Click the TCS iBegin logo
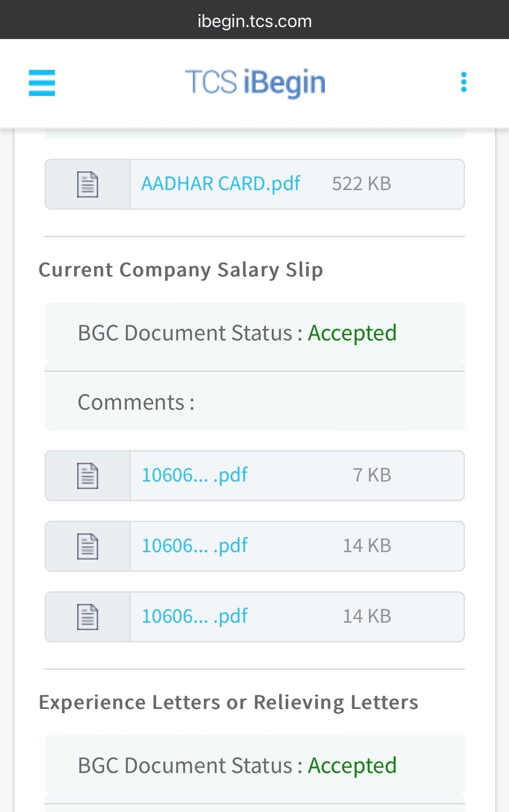Viewport: 509px width, 812px height. coord(255,81)
